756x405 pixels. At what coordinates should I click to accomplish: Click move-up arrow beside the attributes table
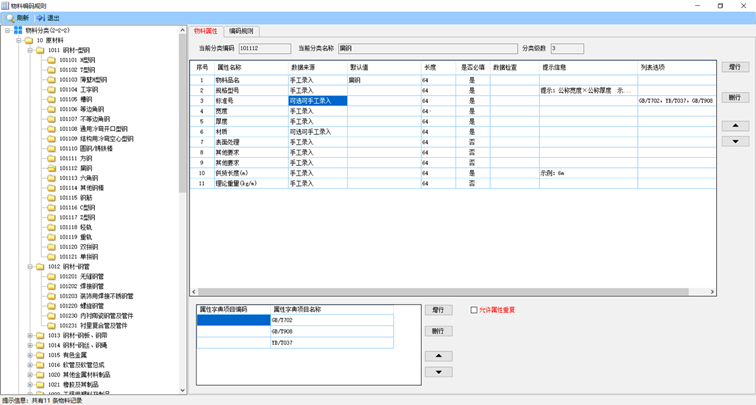735,126
